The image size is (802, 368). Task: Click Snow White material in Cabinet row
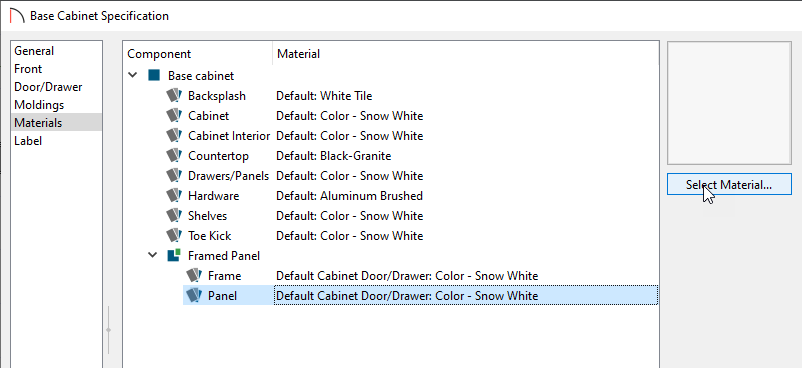(x=350, y=116)
